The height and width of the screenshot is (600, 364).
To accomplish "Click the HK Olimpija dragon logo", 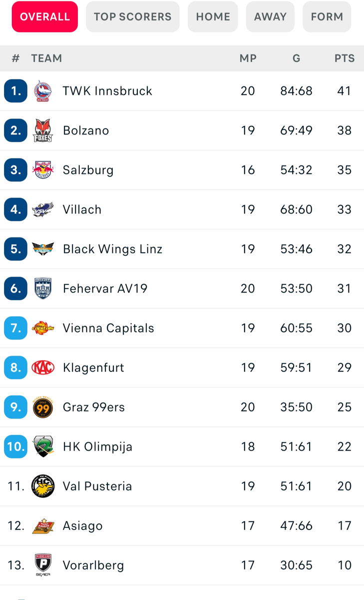I will coord(43,446).
